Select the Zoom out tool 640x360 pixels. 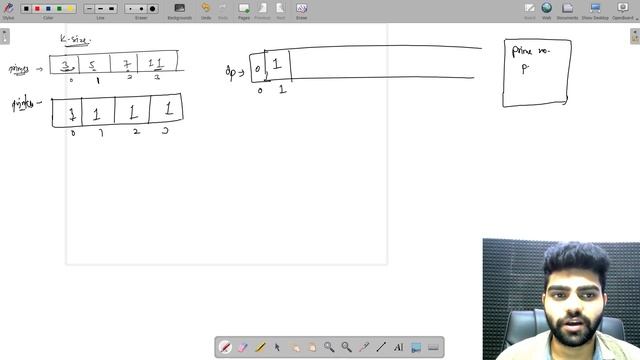click(347, 347)
